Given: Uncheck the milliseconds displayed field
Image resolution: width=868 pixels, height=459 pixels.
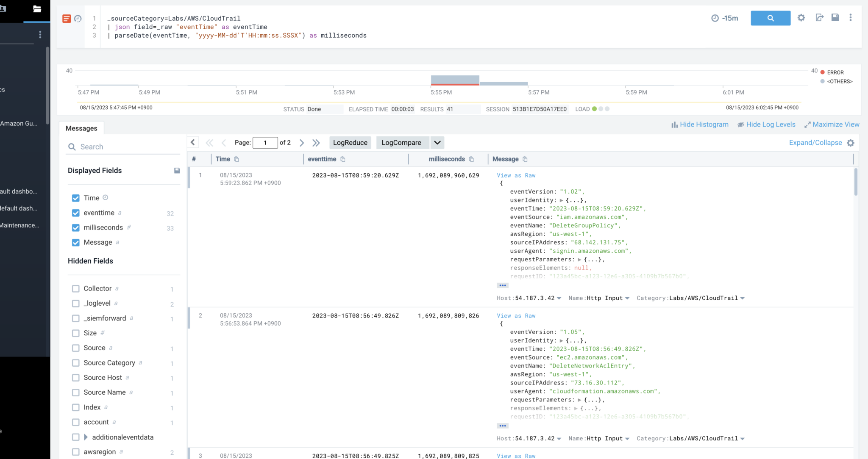Looking at the screenshot, I should click(x=75, y=228).
